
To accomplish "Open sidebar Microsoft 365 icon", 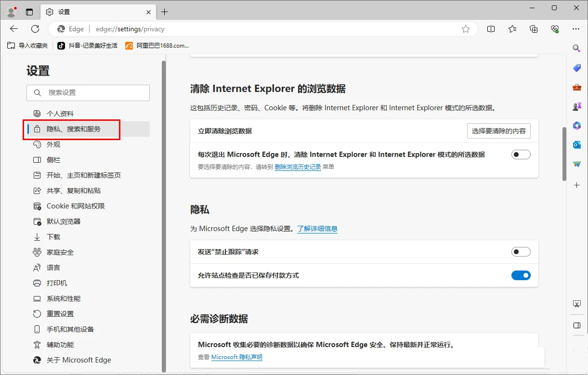I will [576, 126].
